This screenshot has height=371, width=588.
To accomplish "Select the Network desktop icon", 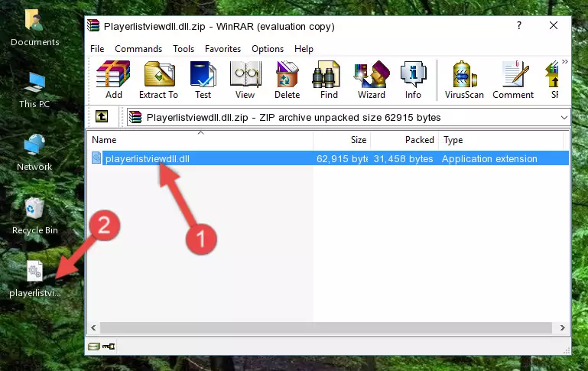I will (x=34, y=152).
